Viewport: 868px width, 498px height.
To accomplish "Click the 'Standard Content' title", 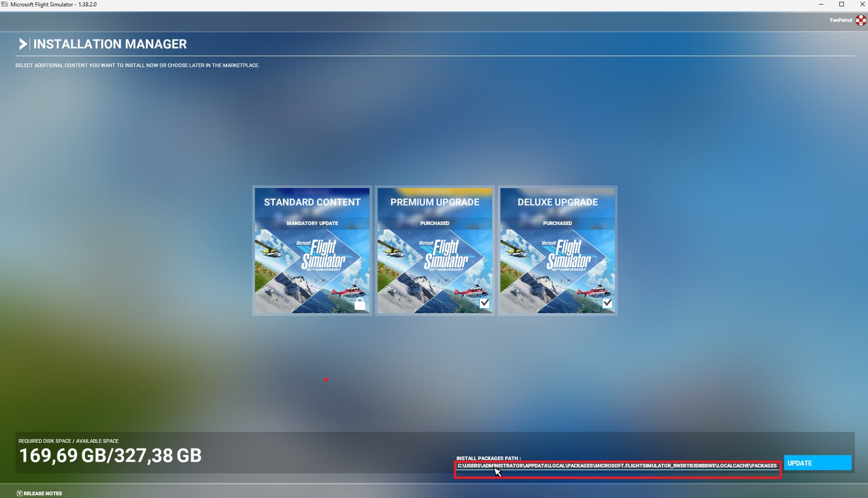I will pyautogui.click(x=312, y=202).
